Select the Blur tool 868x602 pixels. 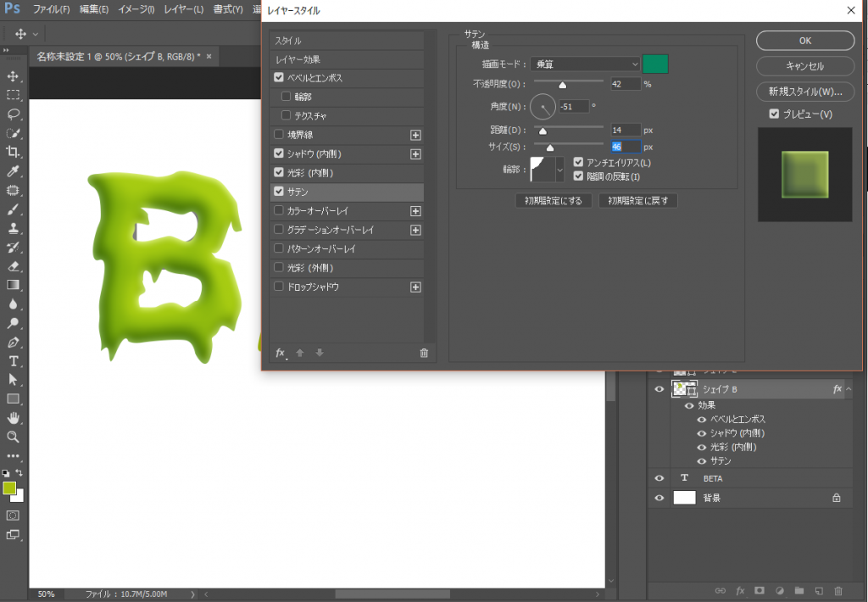pyautogui.click(x=14, y=304)
